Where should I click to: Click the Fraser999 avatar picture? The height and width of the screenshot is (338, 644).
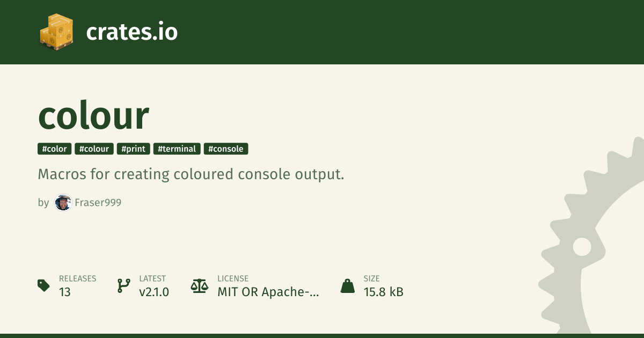(63, 203)
